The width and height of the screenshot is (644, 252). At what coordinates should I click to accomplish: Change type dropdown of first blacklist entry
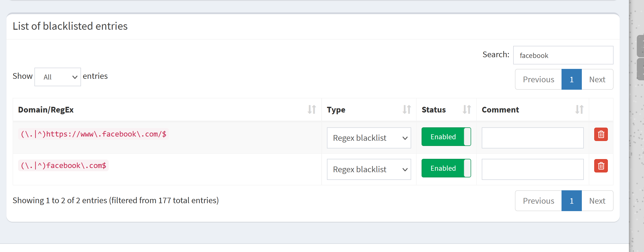click(369, 138)
